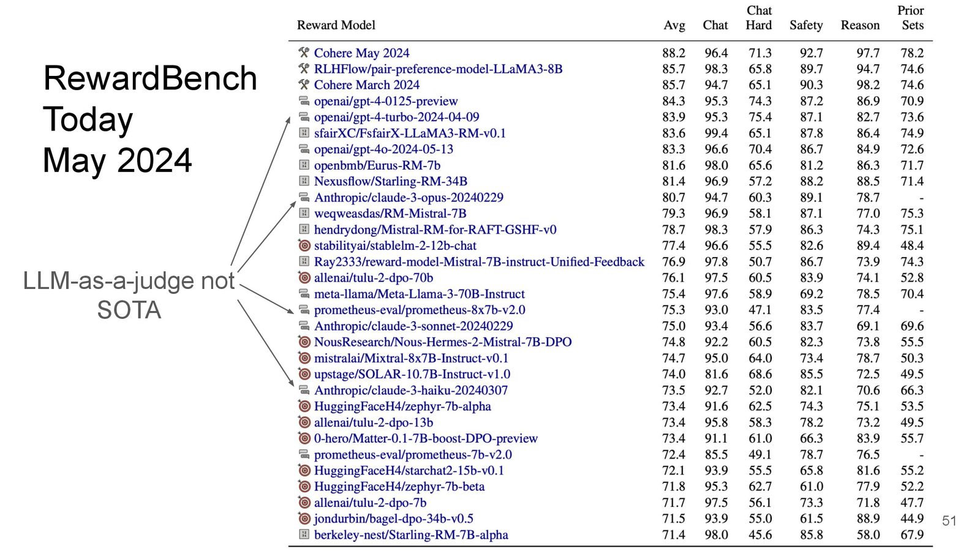
Task: Open the Anthropic/claude-3-opus-20240229 link
Action: coord(409,198)
